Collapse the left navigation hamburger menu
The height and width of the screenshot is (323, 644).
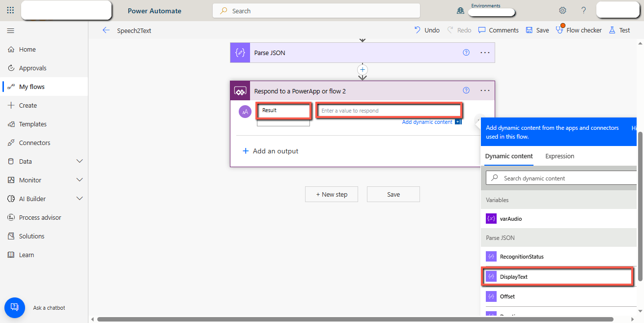click(x=10, y=31)
